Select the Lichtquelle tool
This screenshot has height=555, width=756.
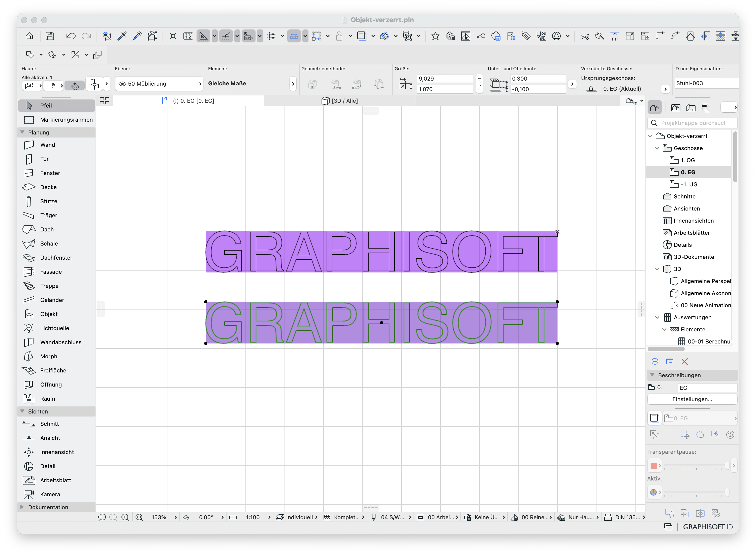point(56,328)
